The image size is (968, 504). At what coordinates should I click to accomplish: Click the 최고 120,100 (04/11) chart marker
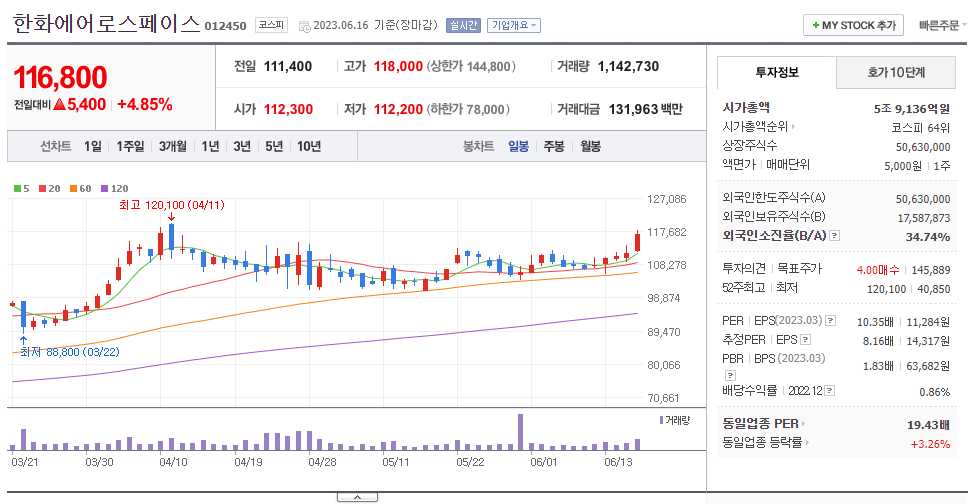pos(172,205)
